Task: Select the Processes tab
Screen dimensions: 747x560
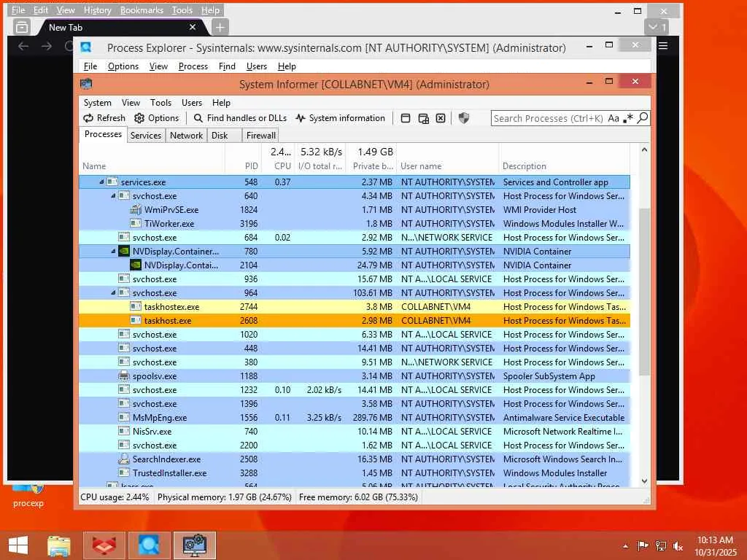Action: tap(103, 134)
